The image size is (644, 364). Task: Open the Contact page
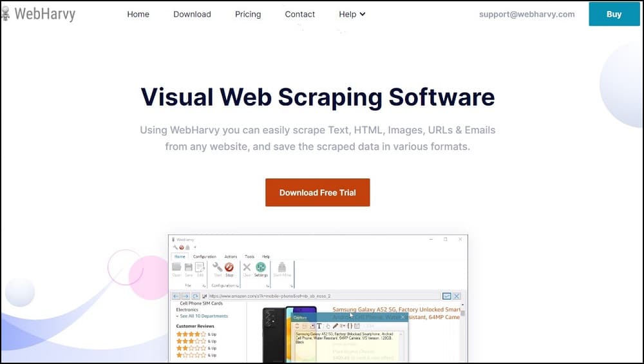[300, 14]
